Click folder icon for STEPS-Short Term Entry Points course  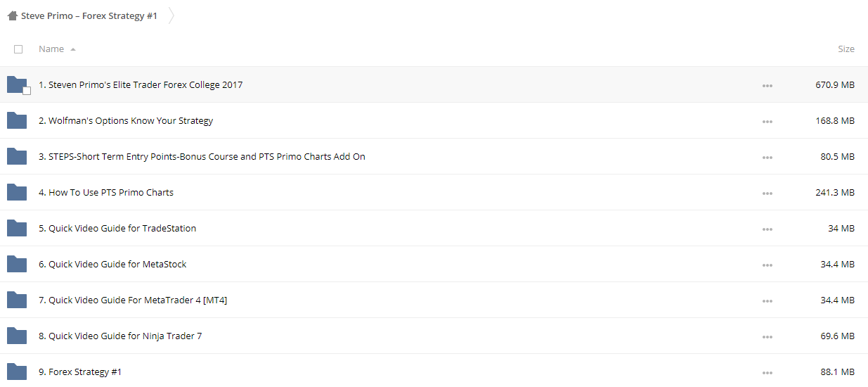click(17, 157)
